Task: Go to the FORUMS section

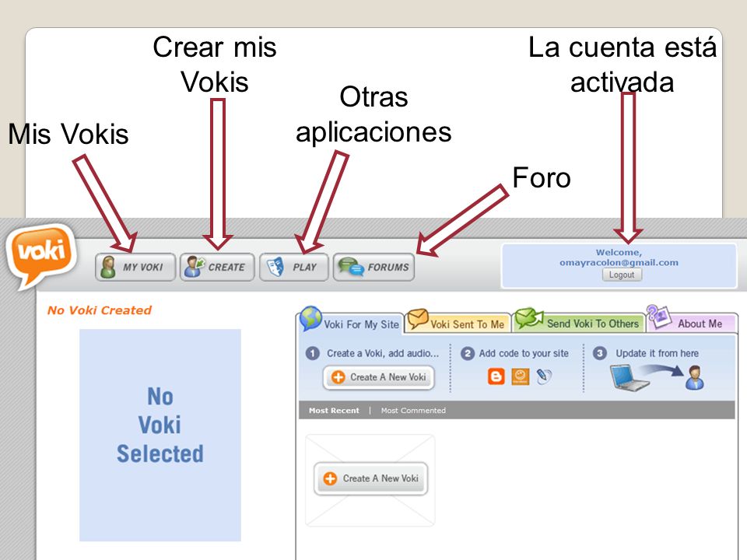Action: coord(374,267)
